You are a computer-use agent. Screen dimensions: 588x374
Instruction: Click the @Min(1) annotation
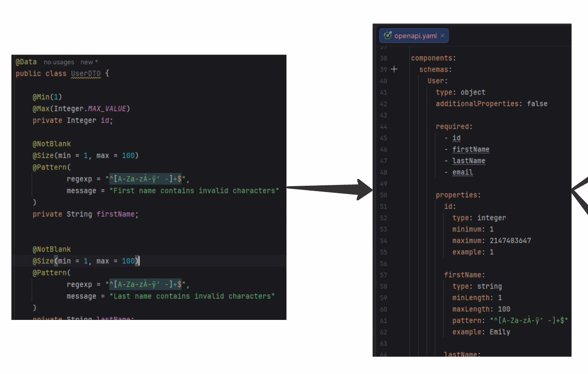47,97
